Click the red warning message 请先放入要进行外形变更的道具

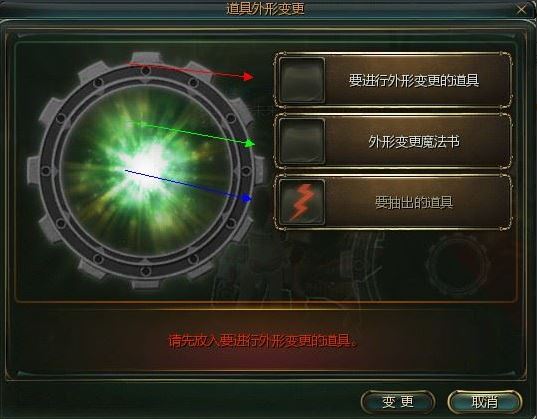tap(264, 341)
